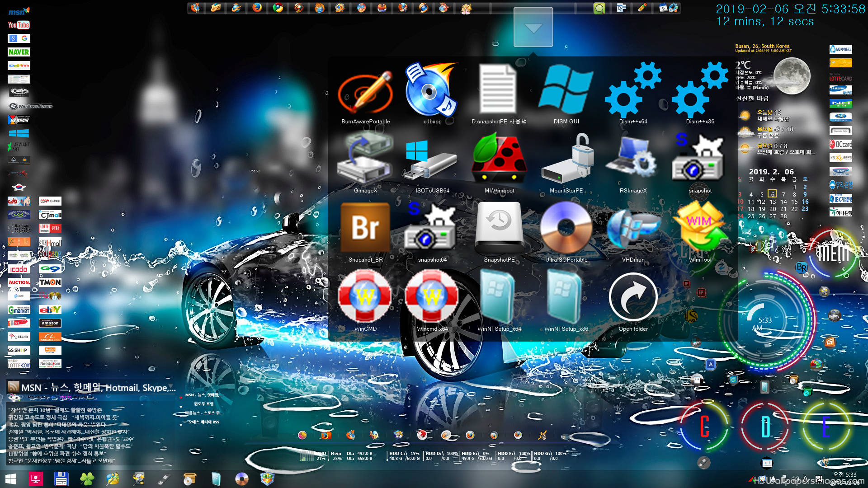Image resolution: width=868 pixels, height=488 pixels.
Task: Open the cdbxpp disc burner icon
Action: click(432, 90)
